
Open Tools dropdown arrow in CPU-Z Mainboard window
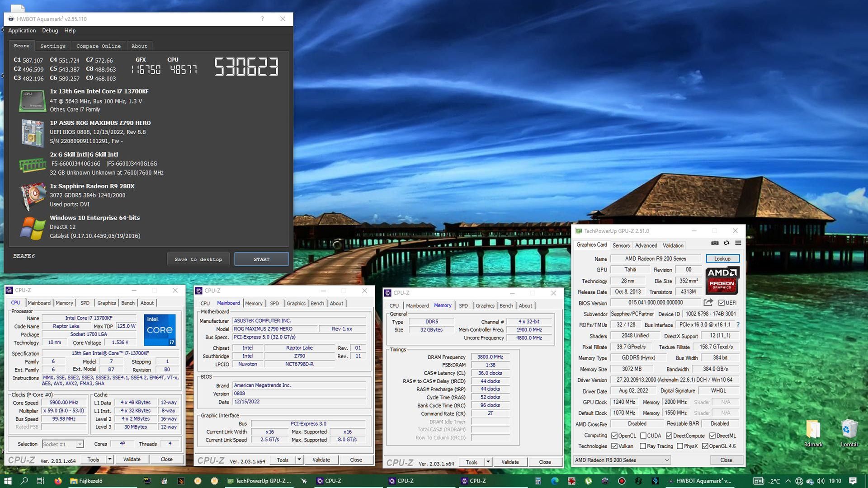tap(299, 460)
